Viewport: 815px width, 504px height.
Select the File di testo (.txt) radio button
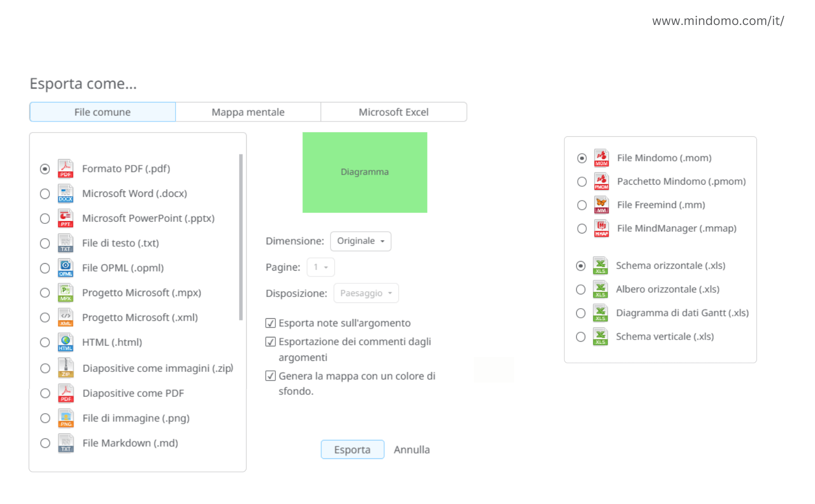click(45, 244)
